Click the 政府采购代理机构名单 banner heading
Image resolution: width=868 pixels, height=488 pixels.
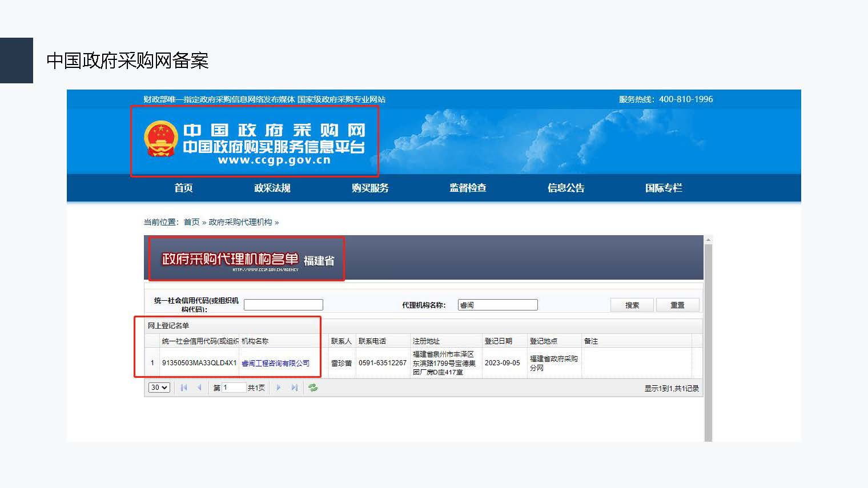(230, 259)
